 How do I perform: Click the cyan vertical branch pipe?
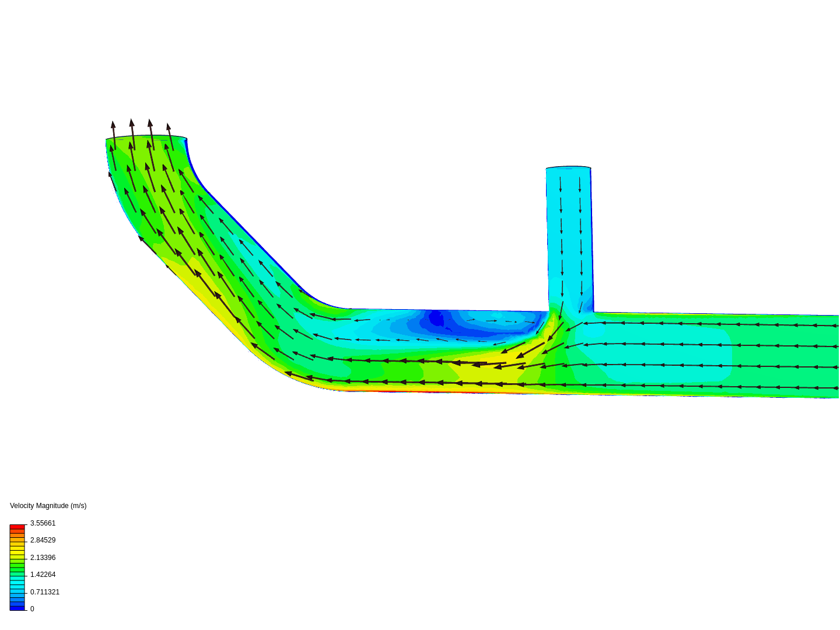[x=570, y=239]
